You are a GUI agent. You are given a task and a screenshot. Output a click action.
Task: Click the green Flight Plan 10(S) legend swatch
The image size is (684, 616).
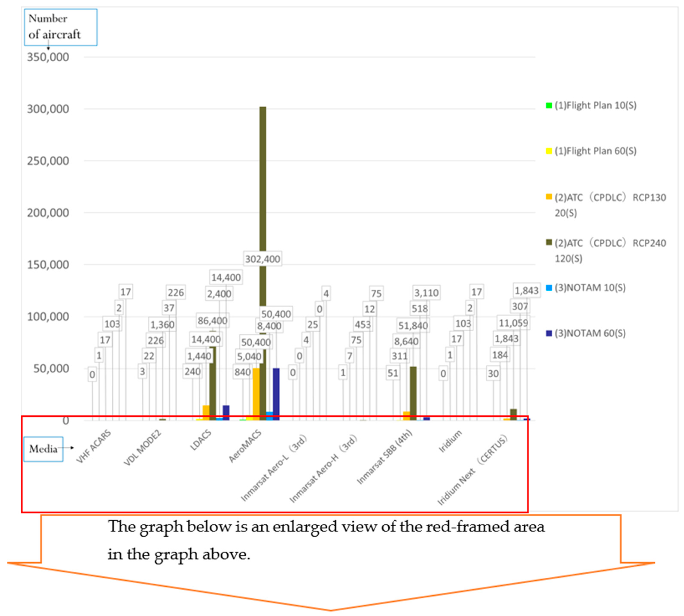(x=549, y=106)
